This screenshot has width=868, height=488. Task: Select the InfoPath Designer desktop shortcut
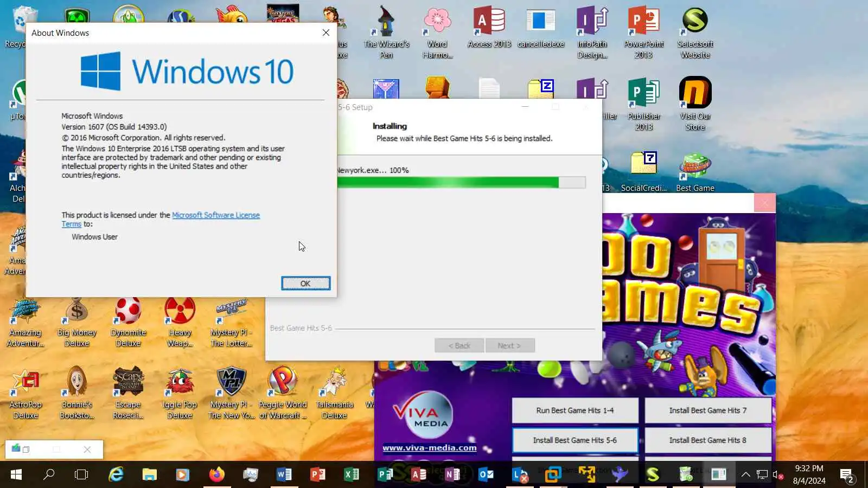pyautogui.click(x=592, y=33)
